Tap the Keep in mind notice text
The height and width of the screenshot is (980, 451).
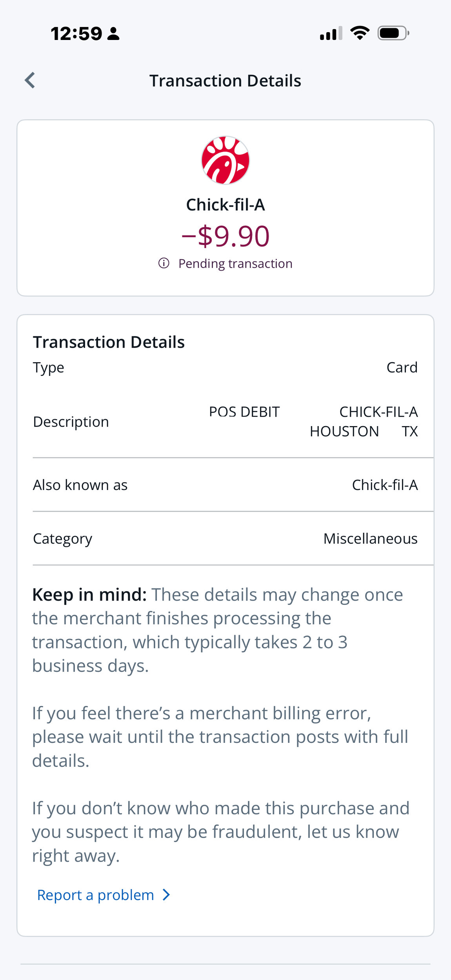point(218,630)
